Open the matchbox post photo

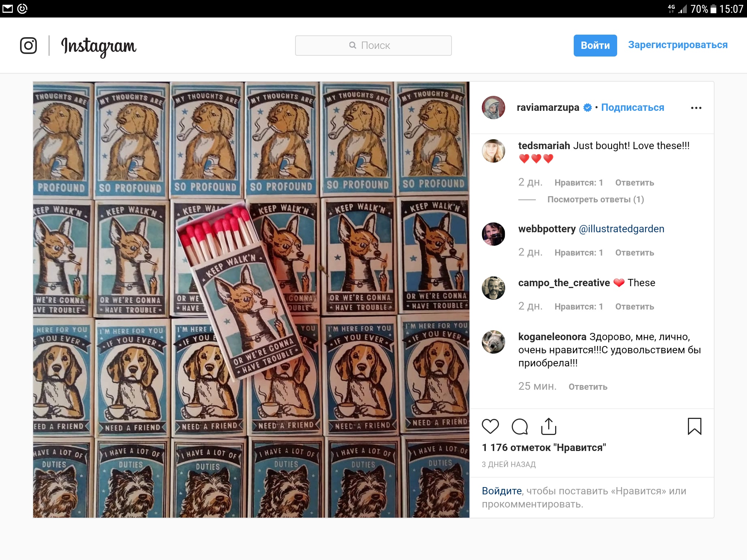251,300
